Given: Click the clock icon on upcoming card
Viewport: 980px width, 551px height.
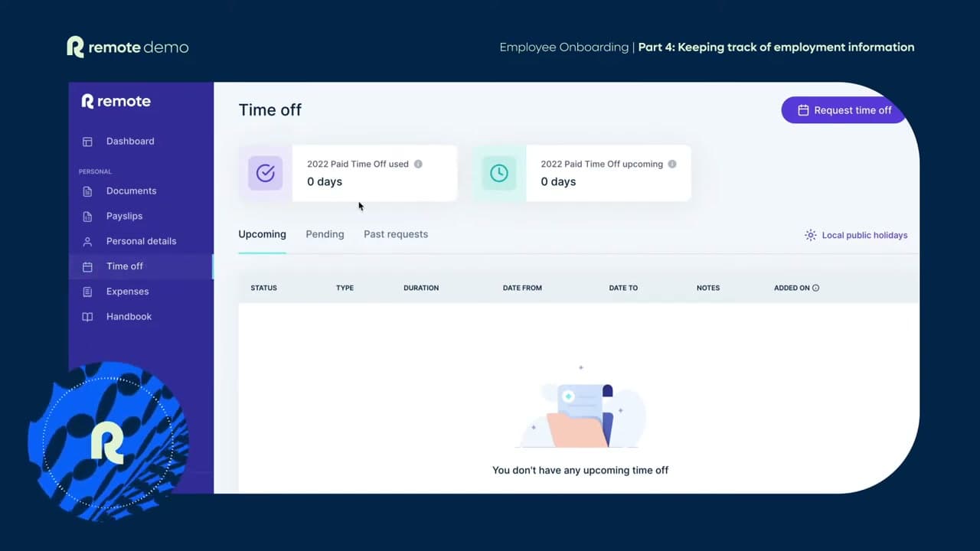Looking at the screenshot, I should pyautogui.click(x=499, y=173).
